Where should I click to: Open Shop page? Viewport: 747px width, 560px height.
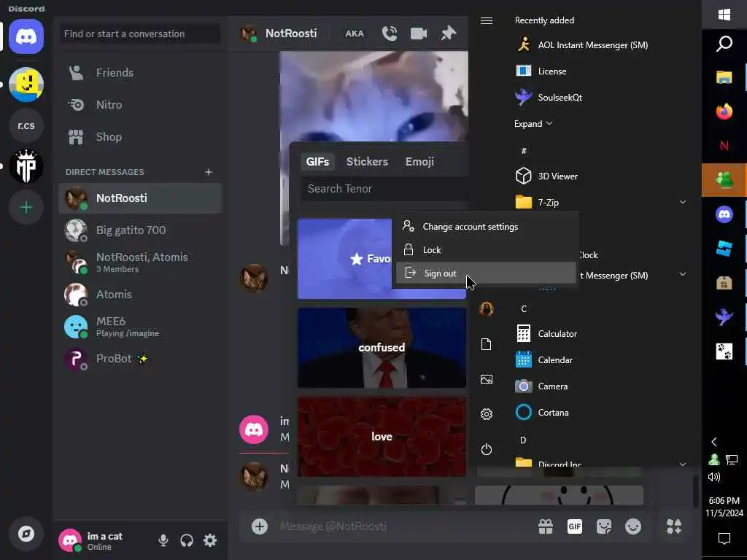140,136
